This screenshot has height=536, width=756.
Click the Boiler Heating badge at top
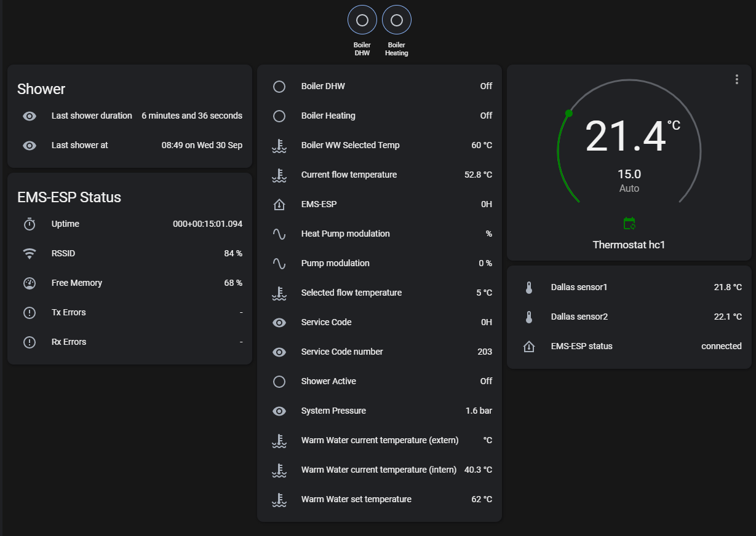[x=397, y=21]
